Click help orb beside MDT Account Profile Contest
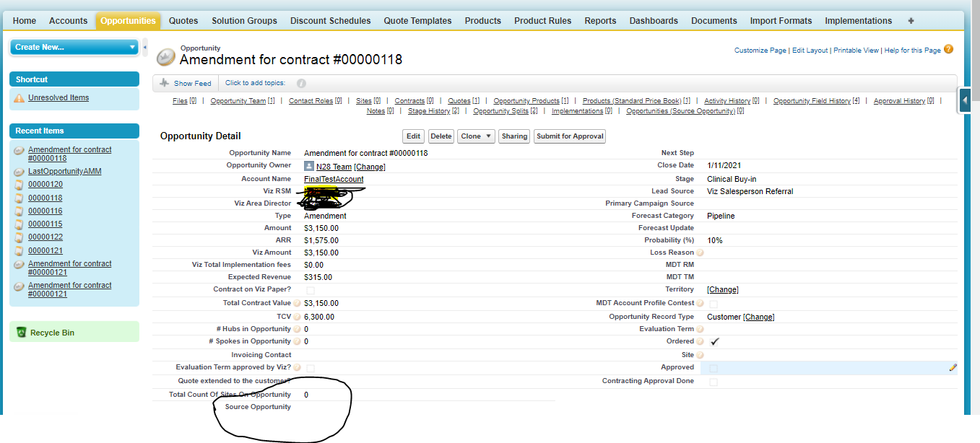Image resolution: width=980 pixels, height=443 pixels. pos(700,304)
